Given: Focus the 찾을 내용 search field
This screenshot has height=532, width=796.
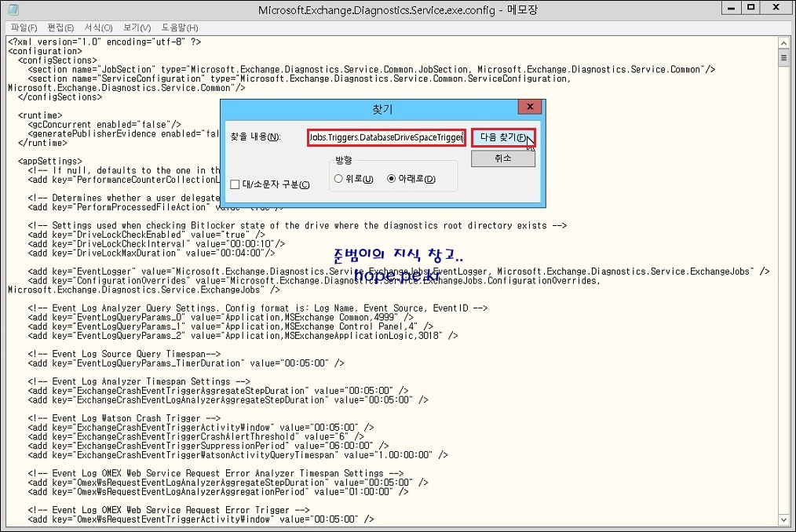Looking at the screenshot, I should [386, 137].
